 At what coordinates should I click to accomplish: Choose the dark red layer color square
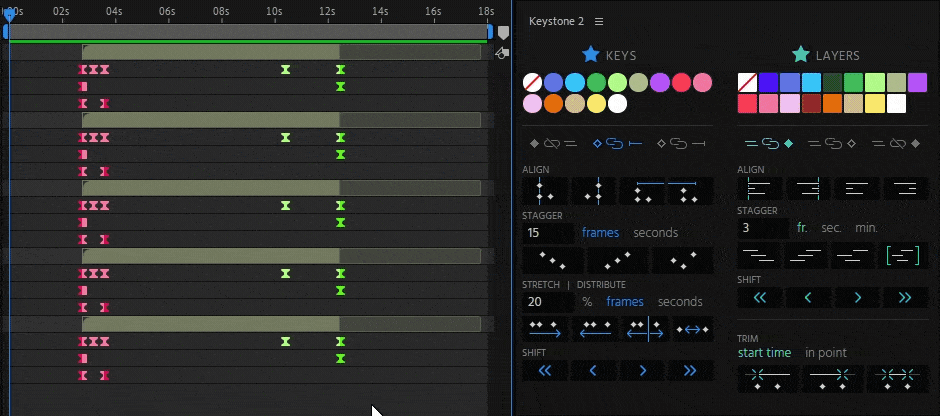point(811,104)
